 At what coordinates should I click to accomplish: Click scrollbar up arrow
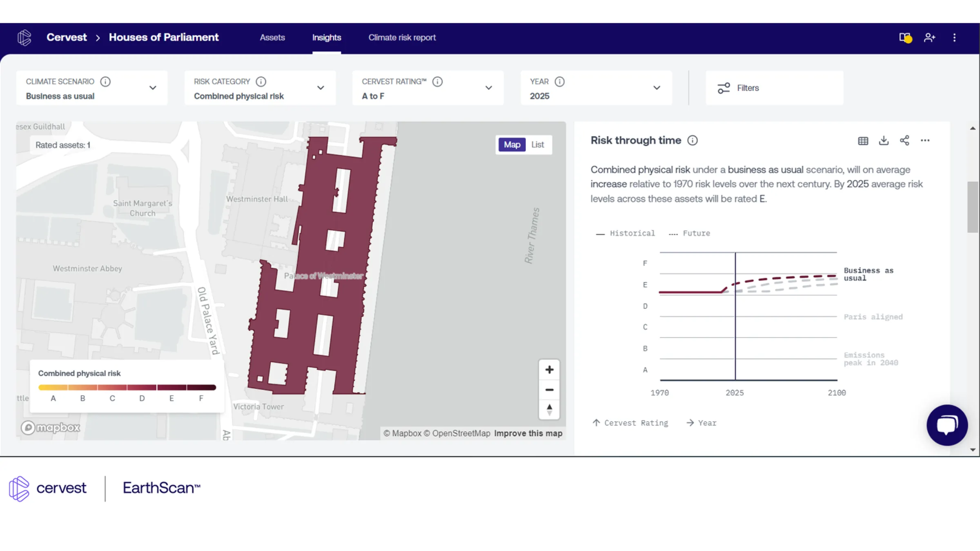973,128
